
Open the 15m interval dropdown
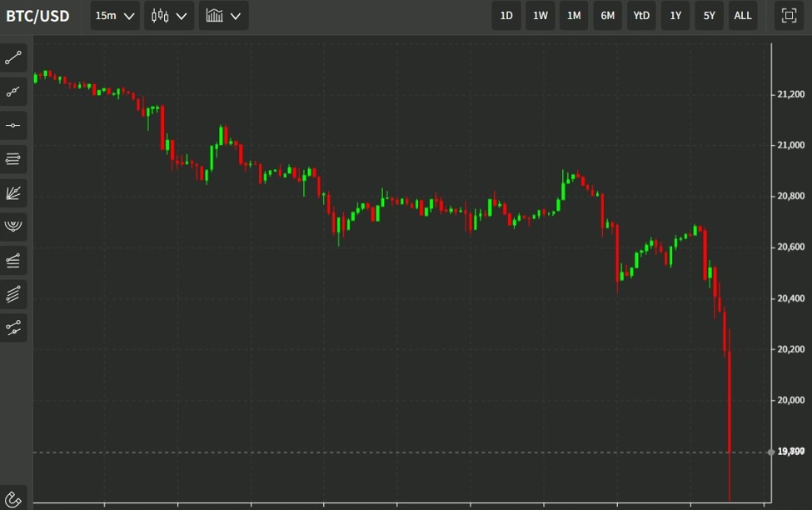coord(114,15)
